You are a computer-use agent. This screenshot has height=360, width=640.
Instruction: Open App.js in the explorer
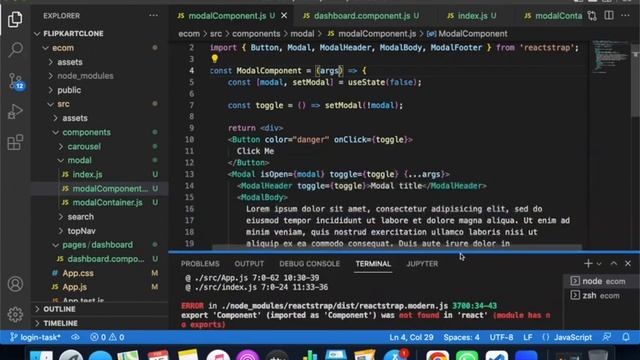click(100, 287)
